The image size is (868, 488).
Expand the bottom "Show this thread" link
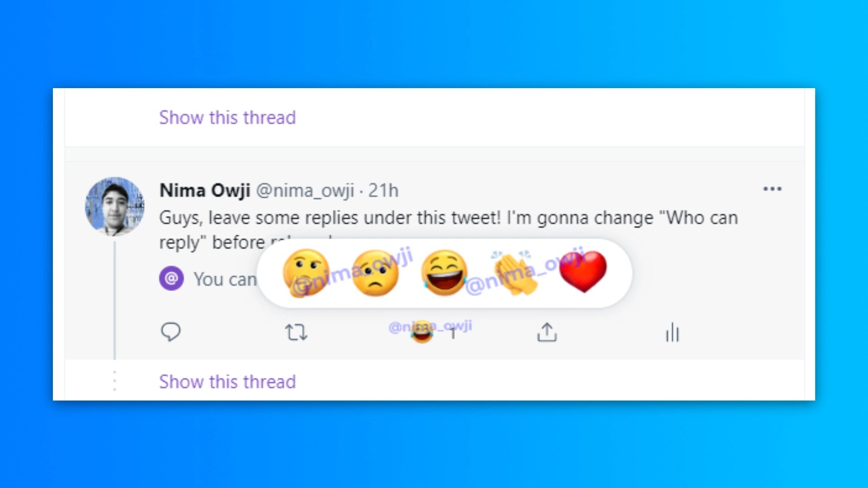(227, 382)
